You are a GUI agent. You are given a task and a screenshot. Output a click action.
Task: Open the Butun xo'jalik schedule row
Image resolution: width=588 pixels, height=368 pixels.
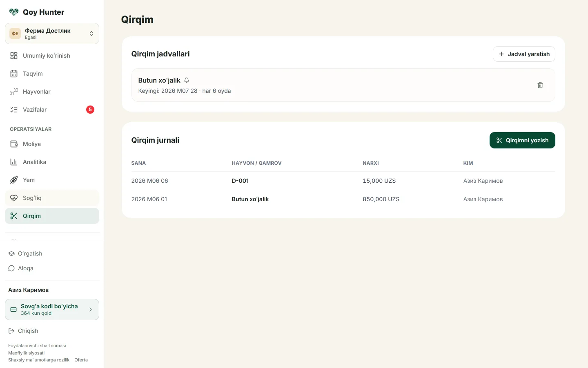[x=343, y=85]
